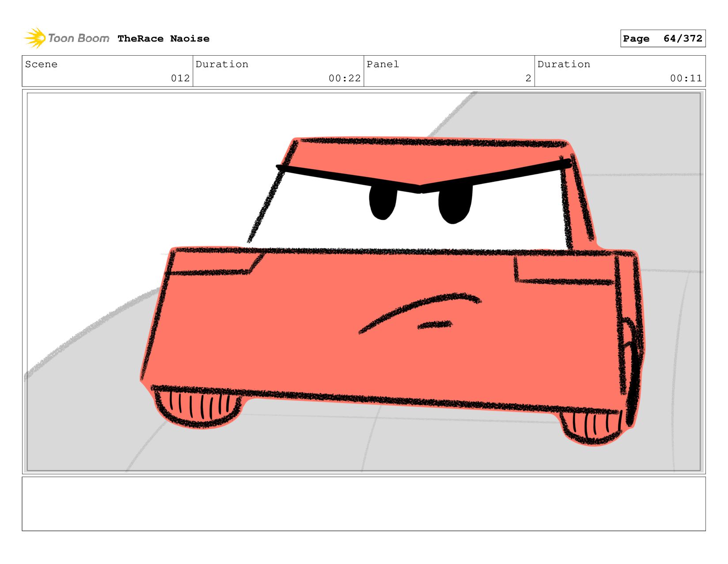Select the 'TheRace Naoise' title text
The height and width of the screenshot is (564, 728).
pos(163,38)
